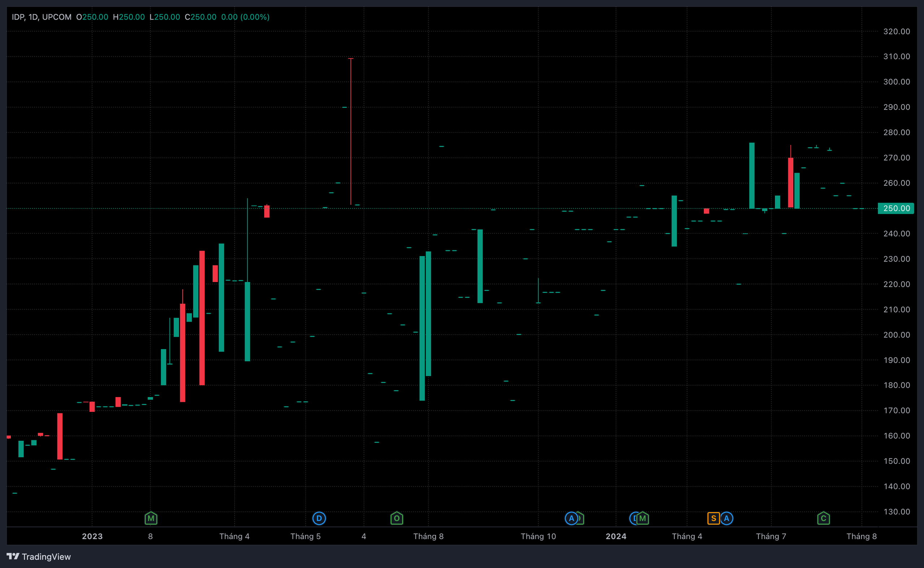Click the Tháng 8 label right of Tháng 7
The image size is (924, 568).
click(861, 537)
